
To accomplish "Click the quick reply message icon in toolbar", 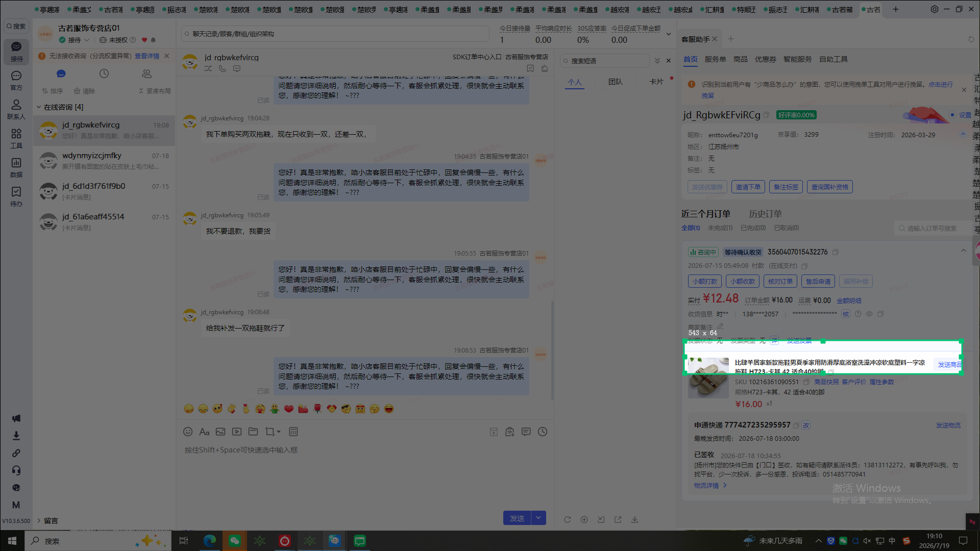I will coord(526,432).
